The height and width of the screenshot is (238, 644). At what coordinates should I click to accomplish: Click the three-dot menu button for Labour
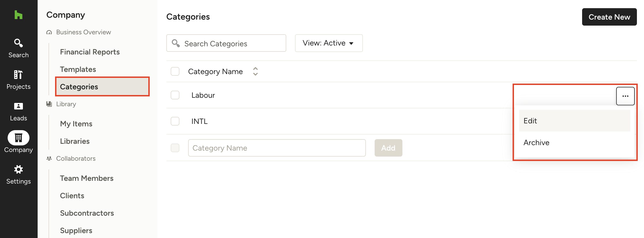tap(625, 96)
